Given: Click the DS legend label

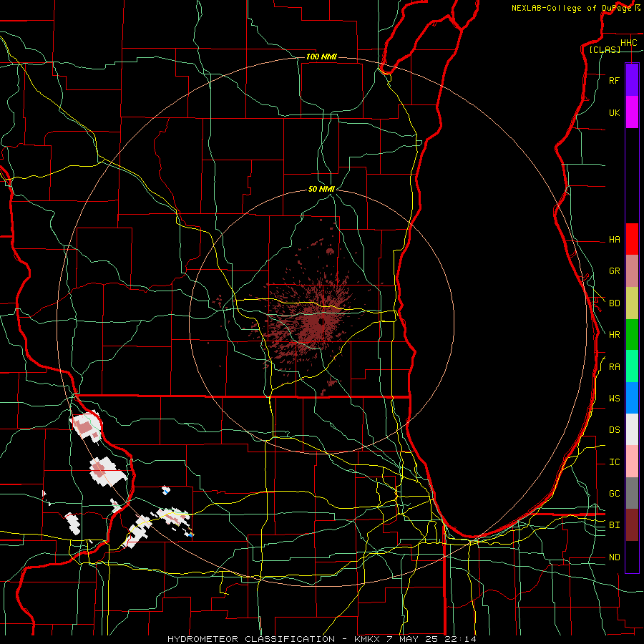Looking at the screenshot, I should pos(614,430).
